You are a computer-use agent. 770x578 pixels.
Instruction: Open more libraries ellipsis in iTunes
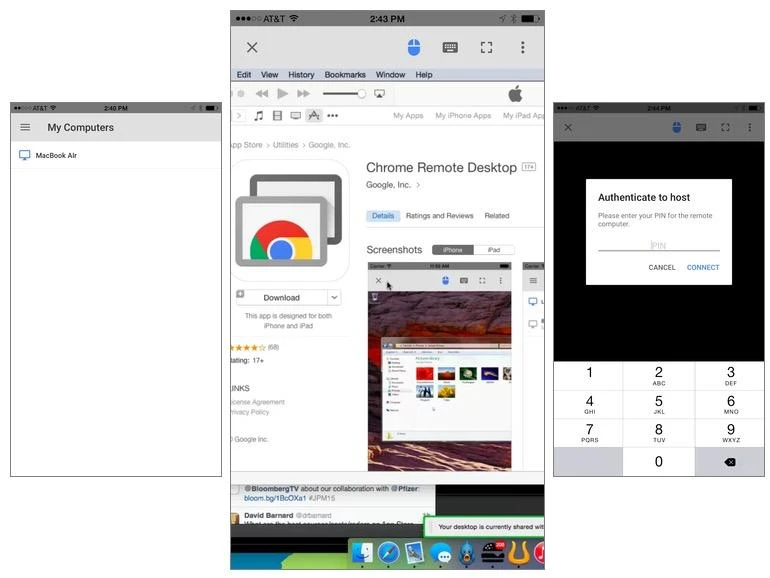332,116
